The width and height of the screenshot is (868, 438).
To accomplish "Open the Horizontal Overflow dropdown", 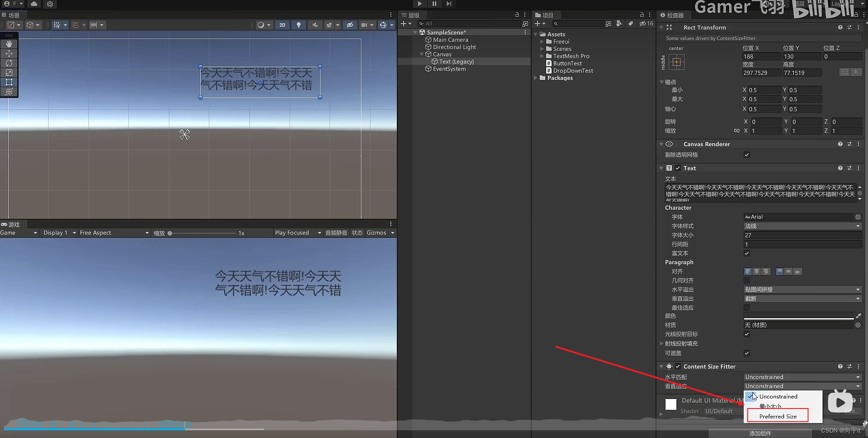I will (x=803, y=290).
